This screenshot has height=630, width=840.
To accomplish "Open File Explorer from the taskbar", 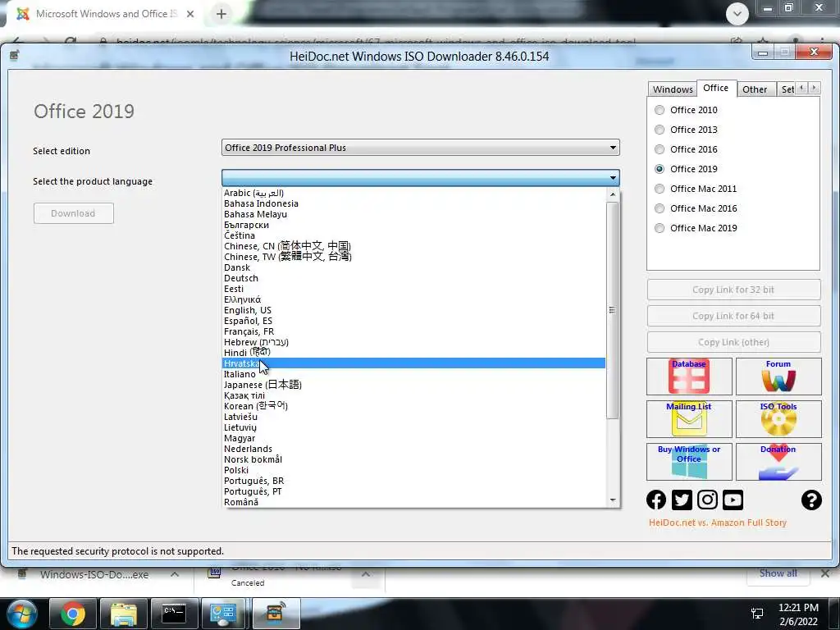I will pyautogui.click(x=124, y=614).
